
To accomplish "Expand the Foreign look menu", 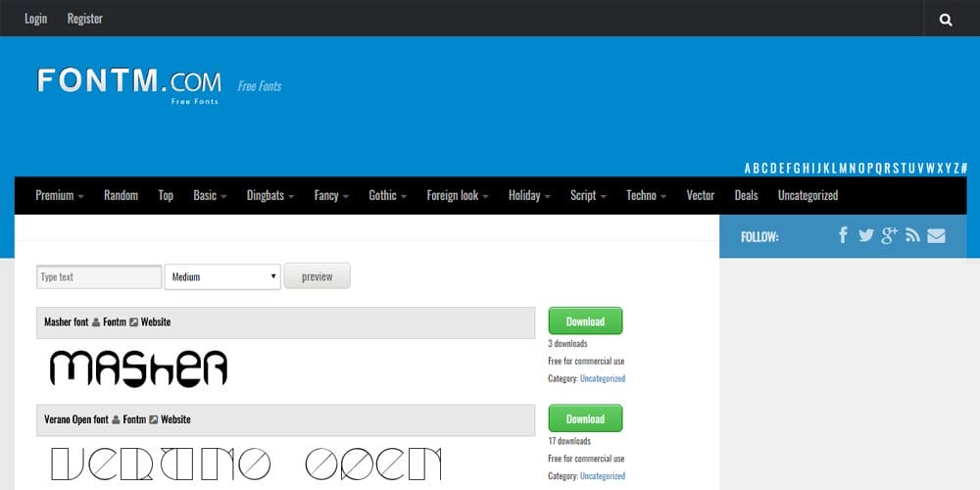I will (458, 196).
